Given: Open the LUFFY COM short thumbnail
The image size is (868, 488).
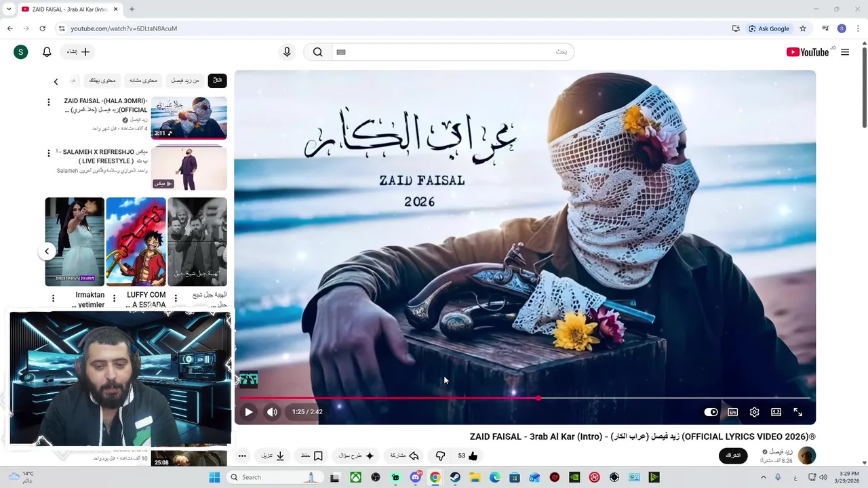Looking at the screenshot, I should tap(136, 241).
